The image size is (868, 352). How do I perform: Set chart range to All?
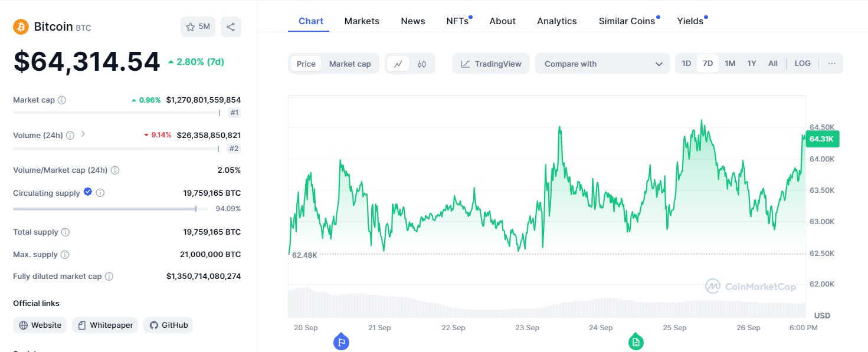pyautogui.click(x=773, y=64)
